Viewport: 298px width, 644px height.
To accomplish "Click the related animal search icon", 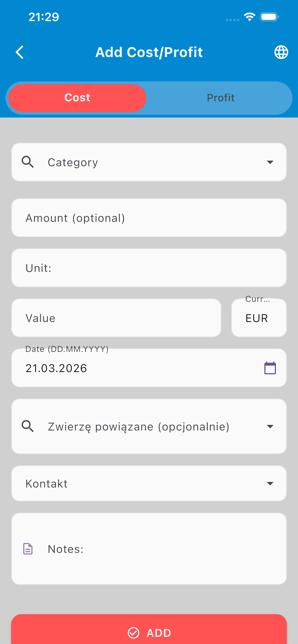I will (x=28, y=426).
